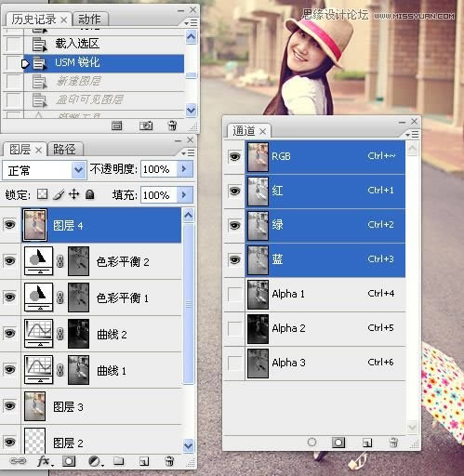Switch to the 动作 tab
The image size is (464, 476).
point(89,20)
